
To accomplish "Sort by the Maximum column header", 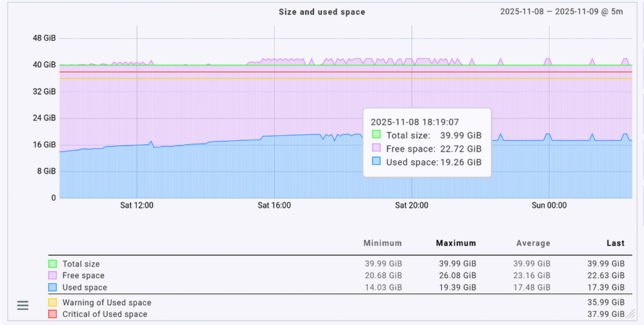I will coord(456,243).
